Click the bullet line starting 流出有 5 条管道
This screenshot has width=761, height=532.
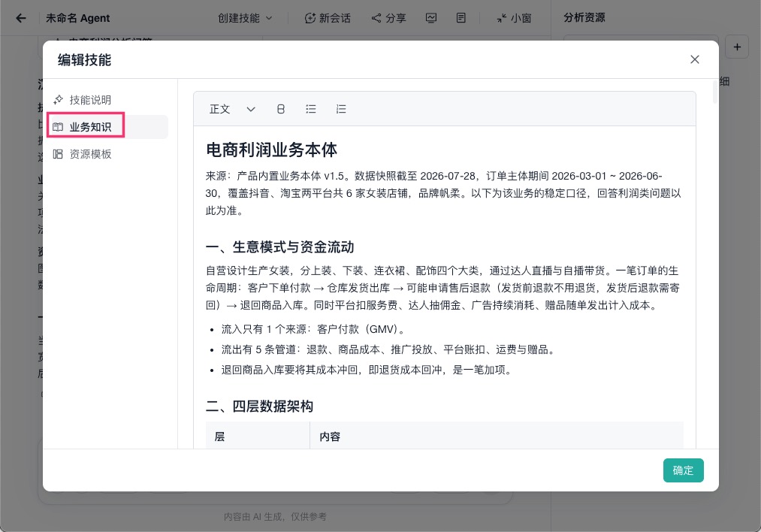coord(388,349)
